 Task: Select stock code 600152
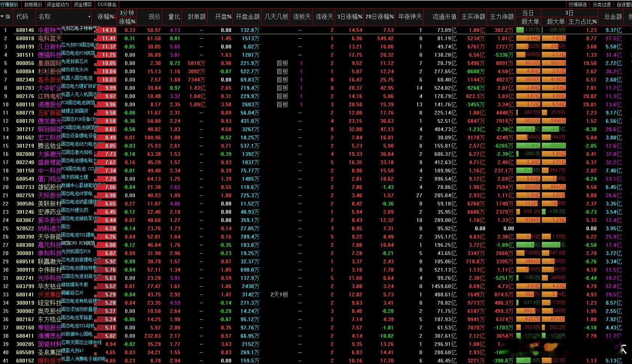click(25, 361)
